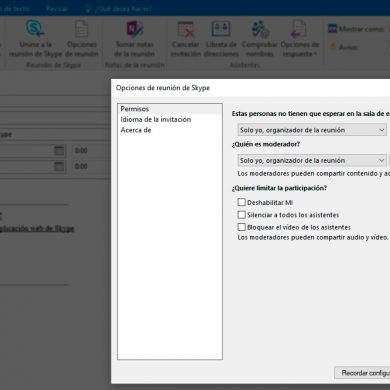The image size is (390, 390).
Task: Click the OneNote meeting notes icon
Action: click(x=134, y=28)
